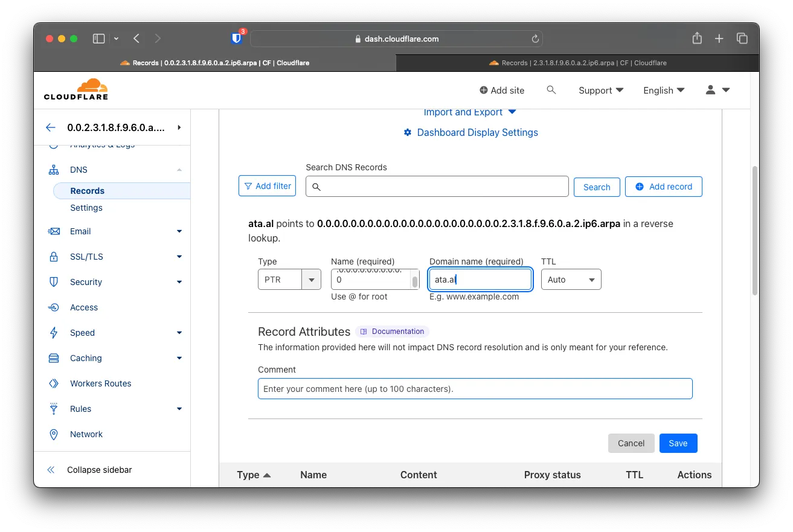The image size is (793, 532).
Task: Click the Comment text field
Action: (475, 389)
